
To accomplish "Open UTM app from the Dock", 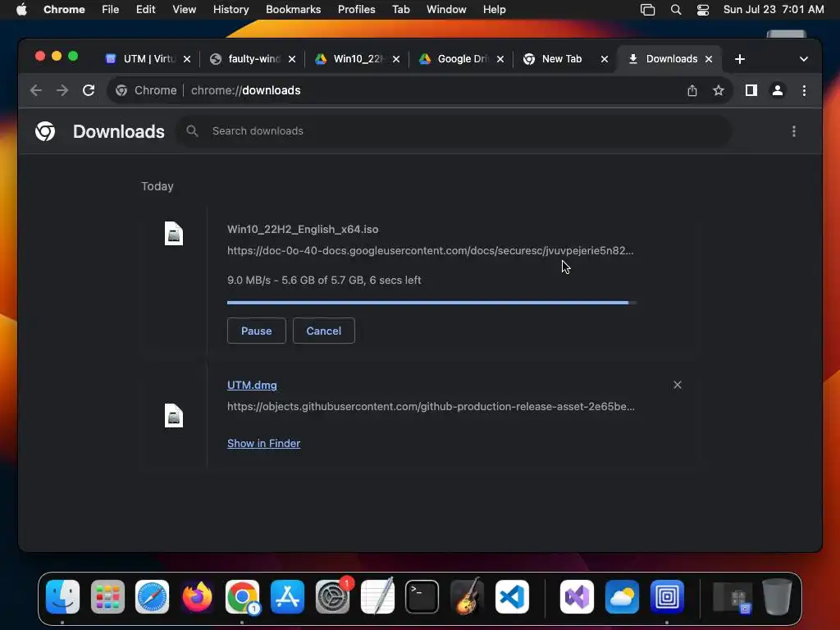I will pos(667,596).
